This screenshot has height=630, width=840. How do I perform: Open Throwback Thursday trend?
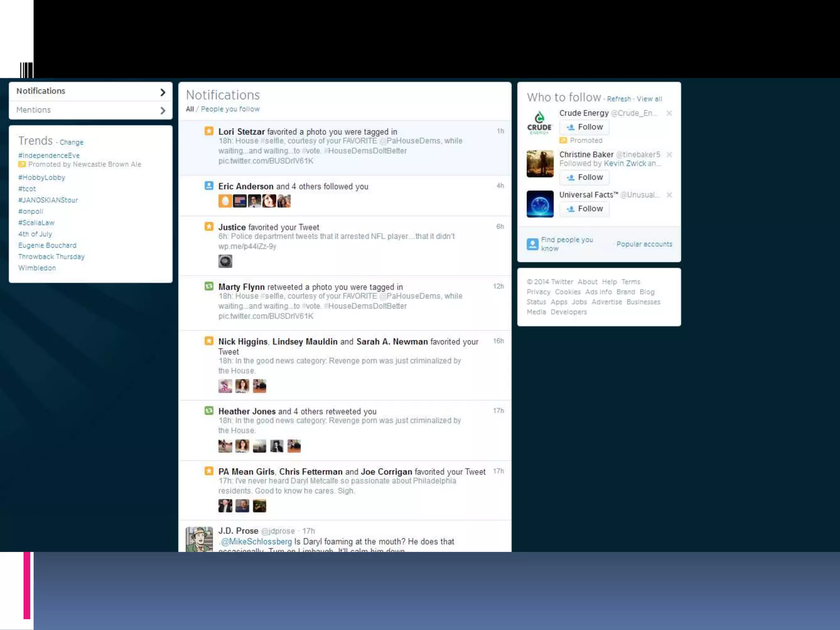(51, 257)
